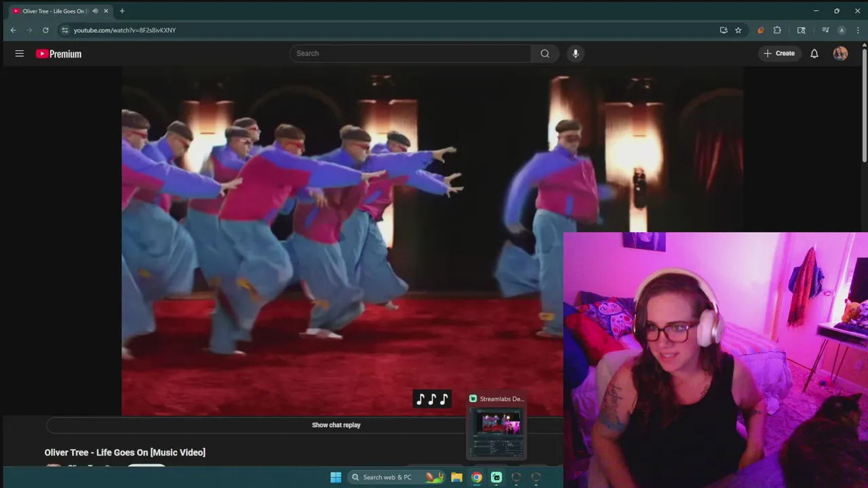Screen dimensions: 868x488
Task: Click the video title Oliver Tree - Life Goes On
Action: tap(125, 452)
